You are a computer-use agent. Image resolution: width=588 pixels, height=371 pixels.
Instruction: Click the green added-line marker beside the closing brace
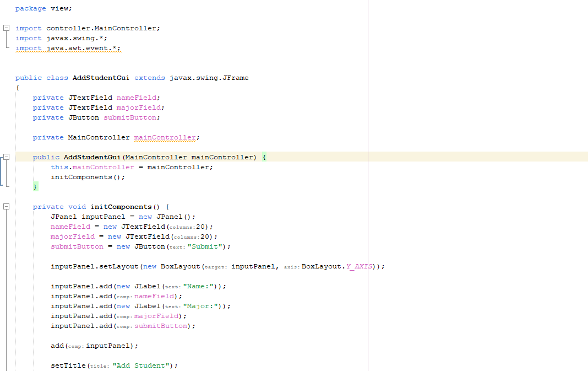(36, 186)
